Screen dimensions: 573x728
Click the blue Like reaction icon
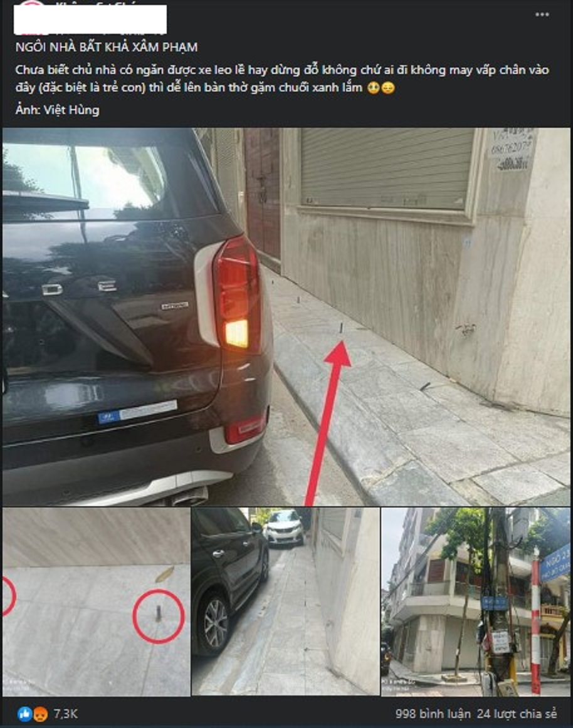click(24, 714)
